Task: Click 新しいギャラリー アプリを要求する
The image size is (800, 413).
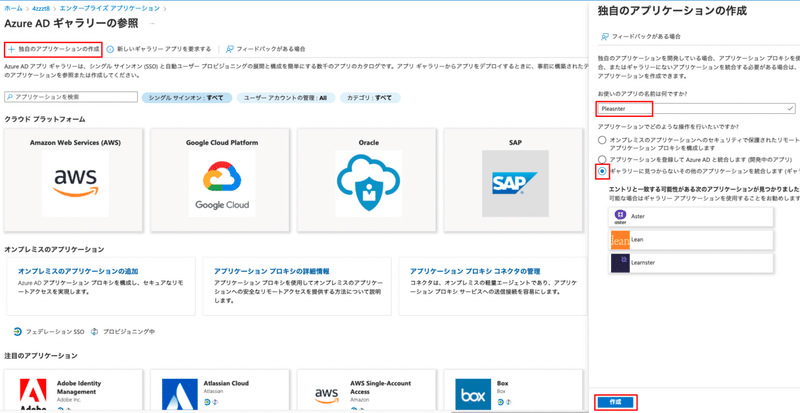Action: [159, 49]
